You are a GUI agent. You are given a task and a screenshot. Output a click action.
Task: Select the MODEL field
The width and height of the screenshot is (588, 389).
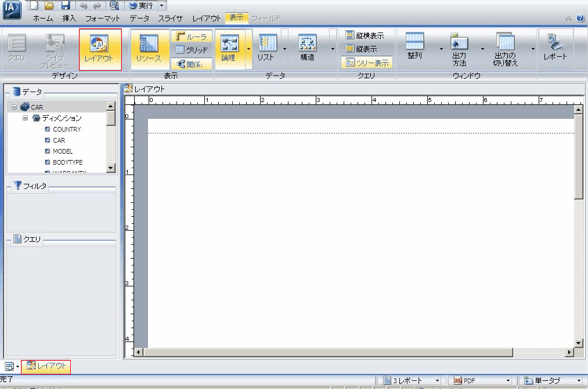63,151
